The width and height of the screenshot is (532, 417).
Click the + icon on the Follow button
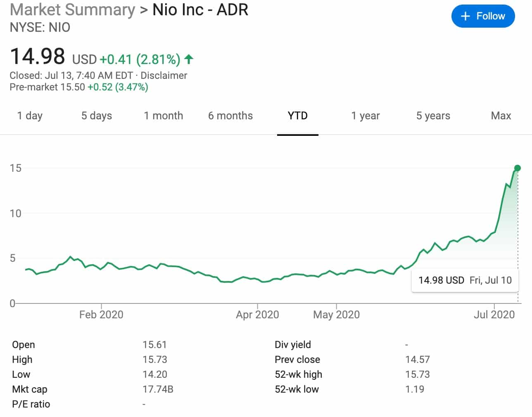[465, 16]
